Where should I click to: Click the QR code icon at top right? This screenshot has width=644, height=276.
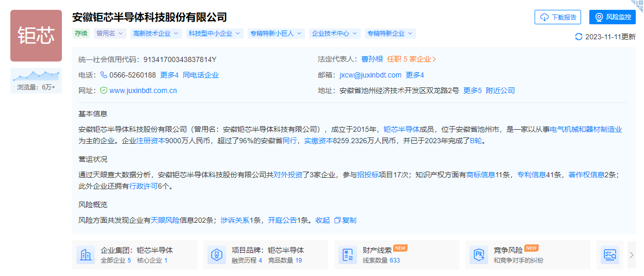point(638,5)
